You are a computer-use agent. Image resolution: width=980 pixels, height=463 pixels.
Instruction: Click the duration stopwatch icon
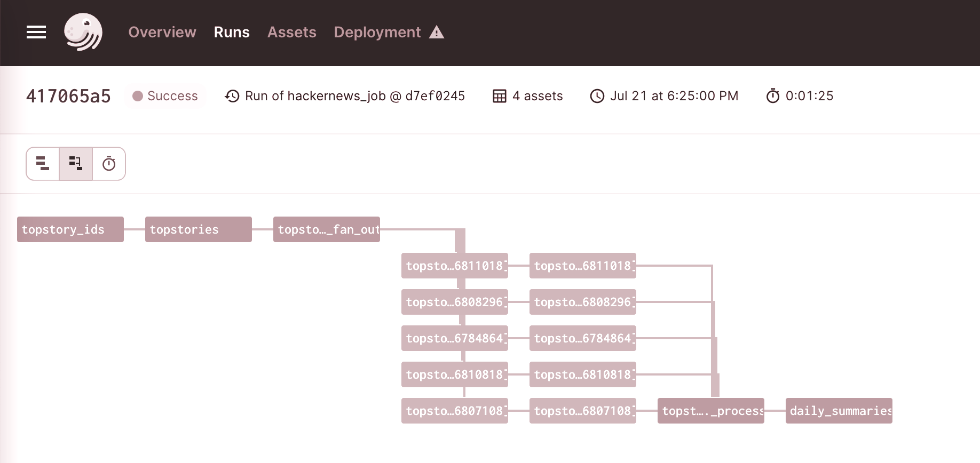772,96
